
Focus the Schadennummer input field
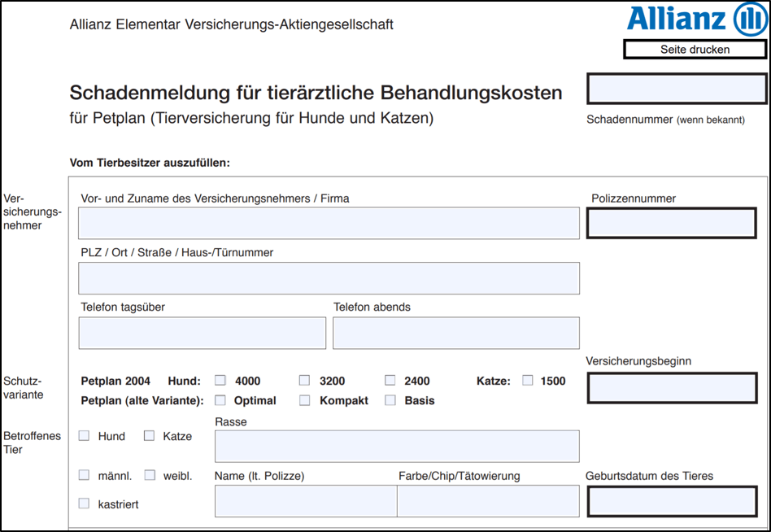677,89
